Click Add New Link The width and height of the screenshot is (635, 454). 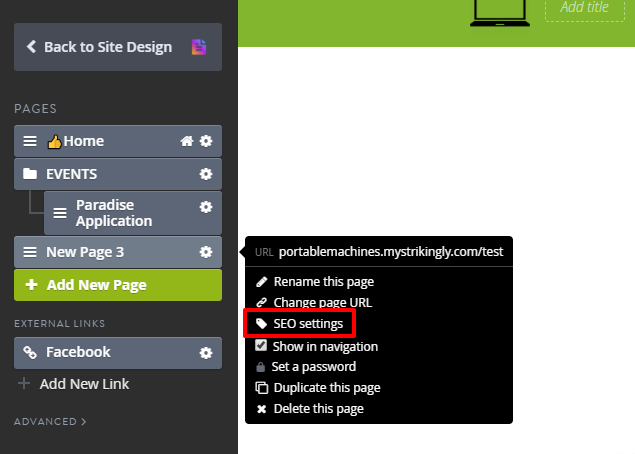point(84,384)
